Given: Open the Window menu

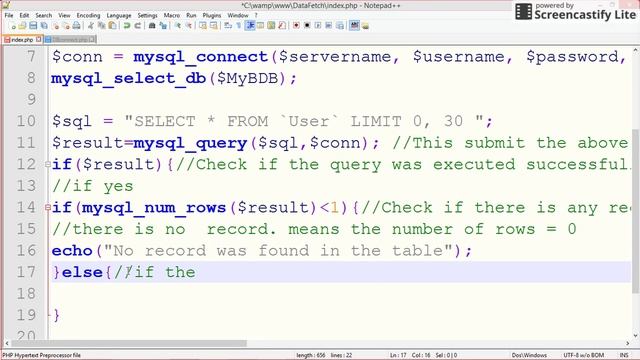Looking at the screenshot, I should click(x=238, y=15).
